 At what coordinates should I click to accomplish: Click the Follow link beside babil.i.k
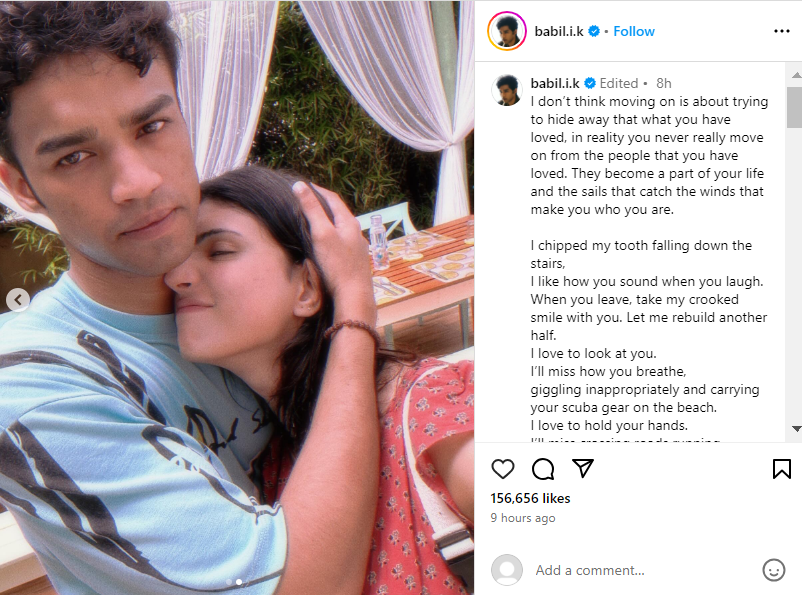tap(634, 31)
